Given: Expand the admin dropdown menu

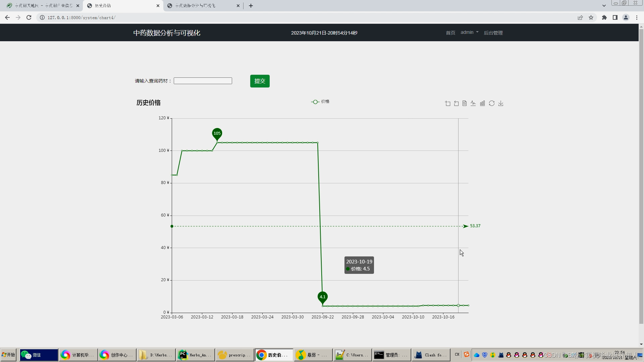Looking at the screenshot, I should [469, 33].
